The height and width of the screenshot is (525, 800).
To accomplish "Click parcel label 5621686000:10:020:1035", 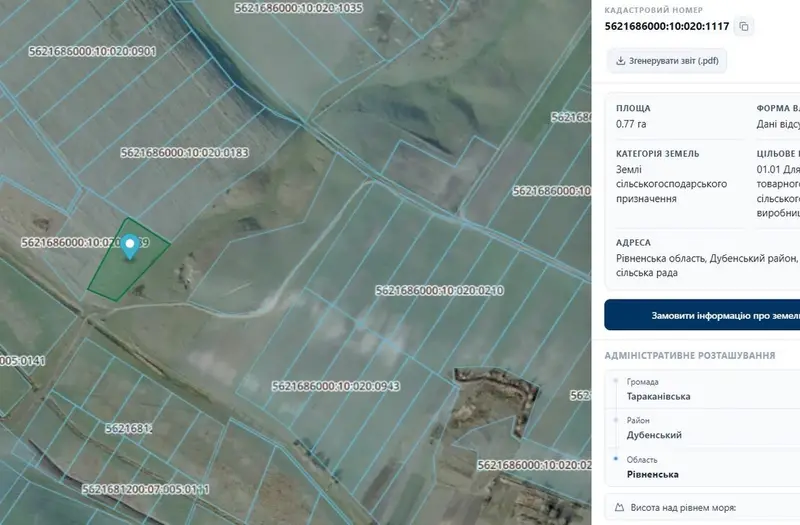I will pyautogui.click(x=298, y=8).
